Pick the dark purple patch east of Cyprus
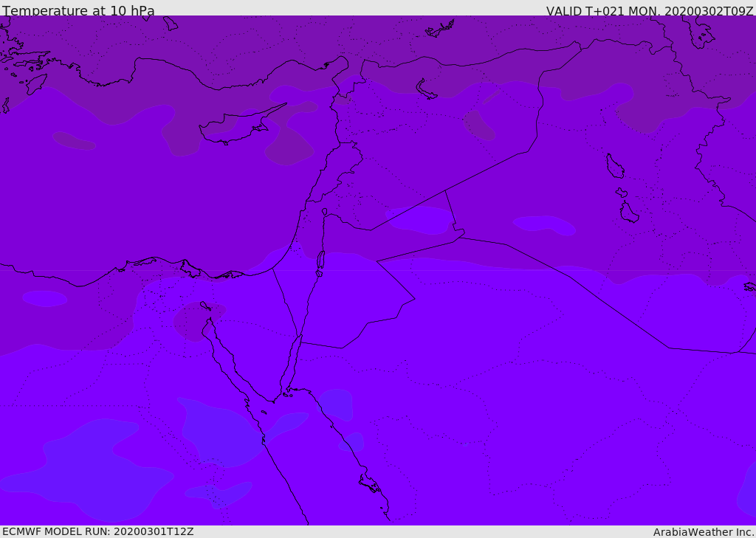Image resolution: width=756 pixels, height=538 pixels. tap(289, 146)
